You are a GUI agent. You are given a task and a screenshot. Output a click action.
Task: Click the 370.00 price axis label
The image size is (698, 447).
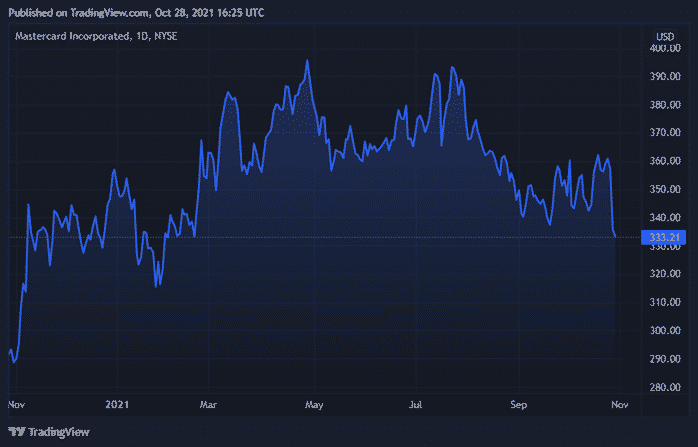pos(665,132)
